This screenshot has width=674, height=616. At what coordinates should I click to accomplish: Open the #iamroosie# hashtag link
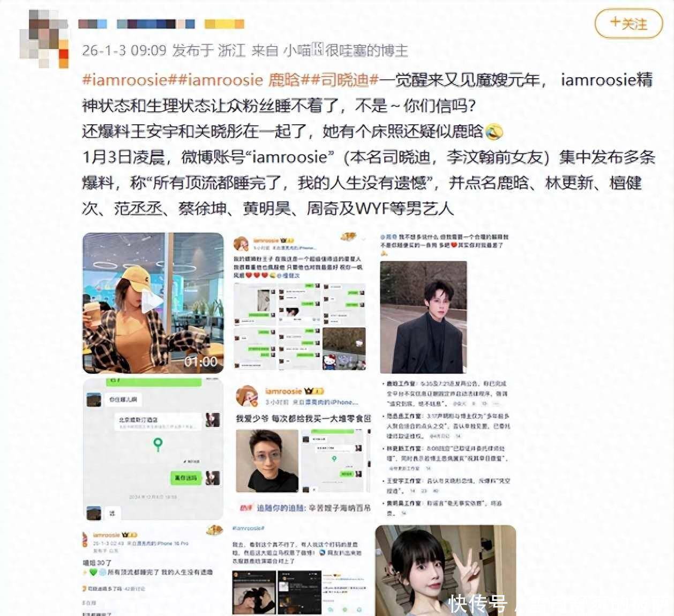[x=125, y=80]
